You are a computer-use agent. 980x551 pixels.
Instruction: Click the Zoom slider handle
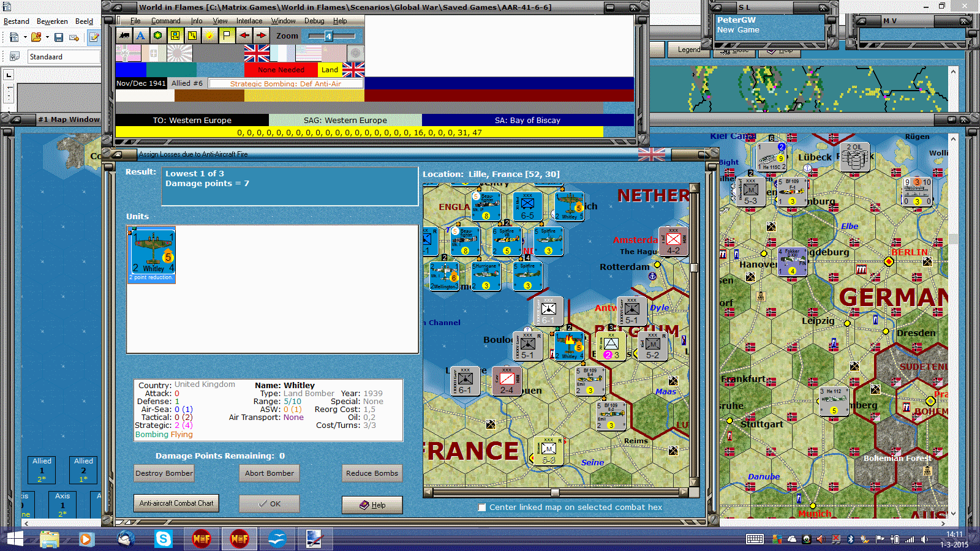click(328, 36)
